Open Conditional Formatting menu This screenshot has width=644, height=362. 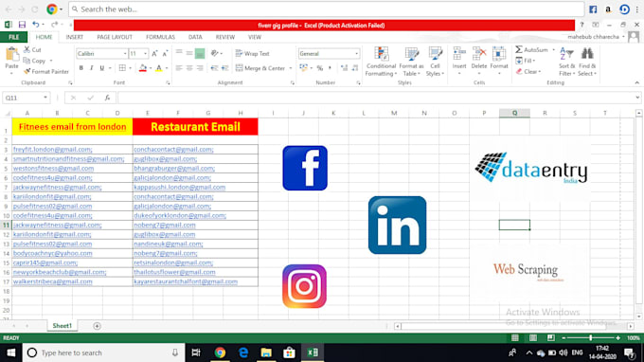click(x=381, y=62)
